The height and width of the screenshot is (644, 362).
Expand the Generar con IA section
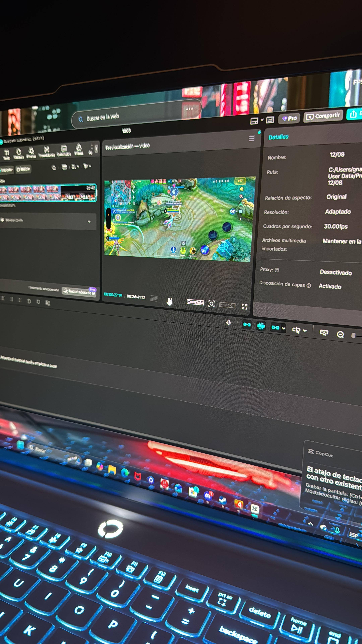(89, 222)
